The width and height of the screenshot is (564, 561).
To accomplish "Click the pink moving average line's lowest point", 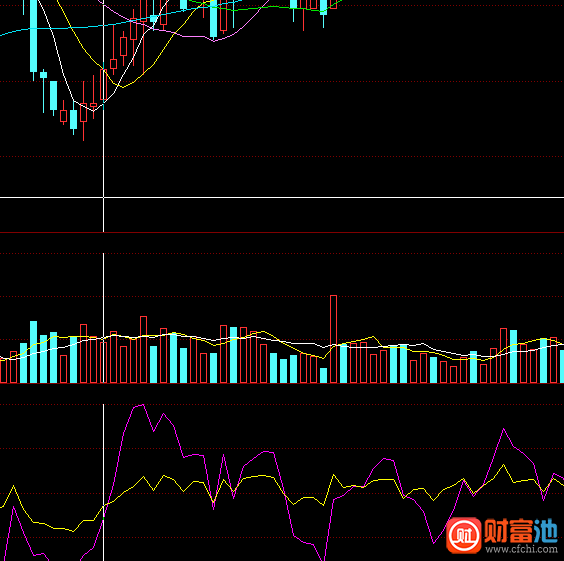I will coord(215,41).
